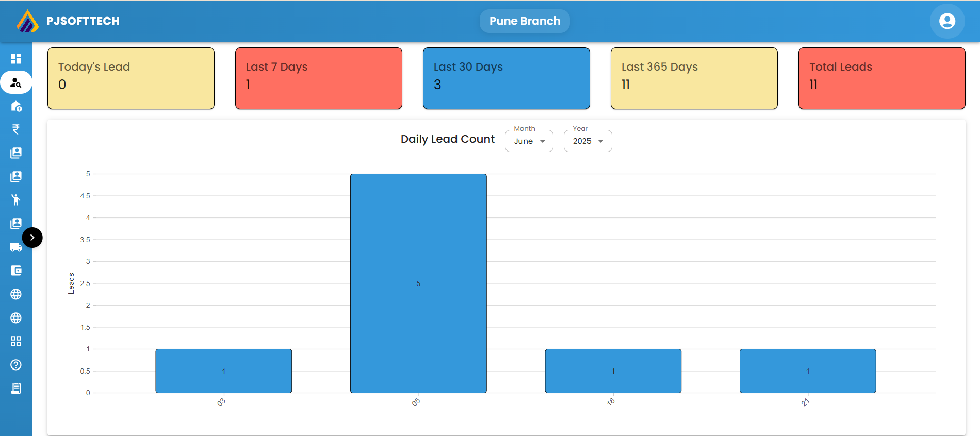Open the wallet icon in sidebar
The width and height of the screenshot is (980, 436).
tap(16, 271)
